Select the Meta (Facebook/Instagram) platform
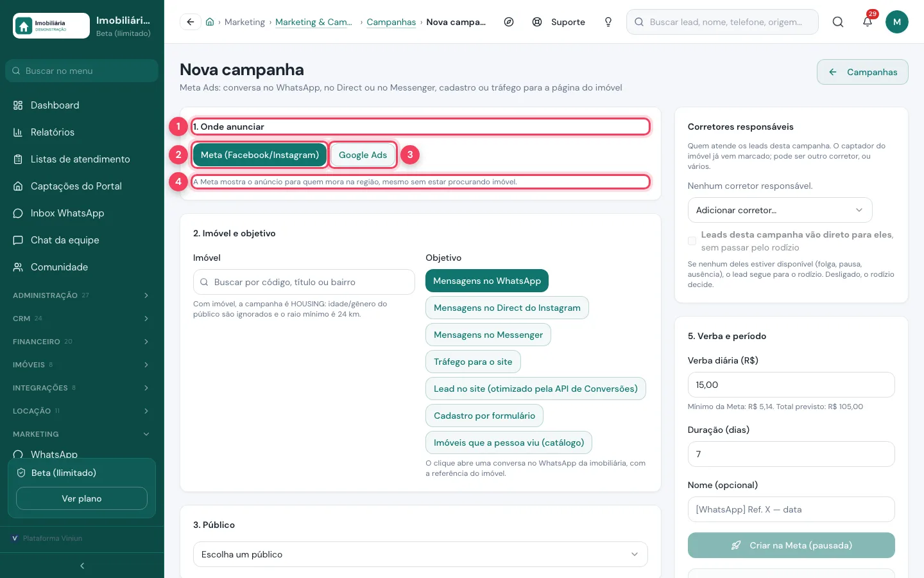 pos(260,155)
